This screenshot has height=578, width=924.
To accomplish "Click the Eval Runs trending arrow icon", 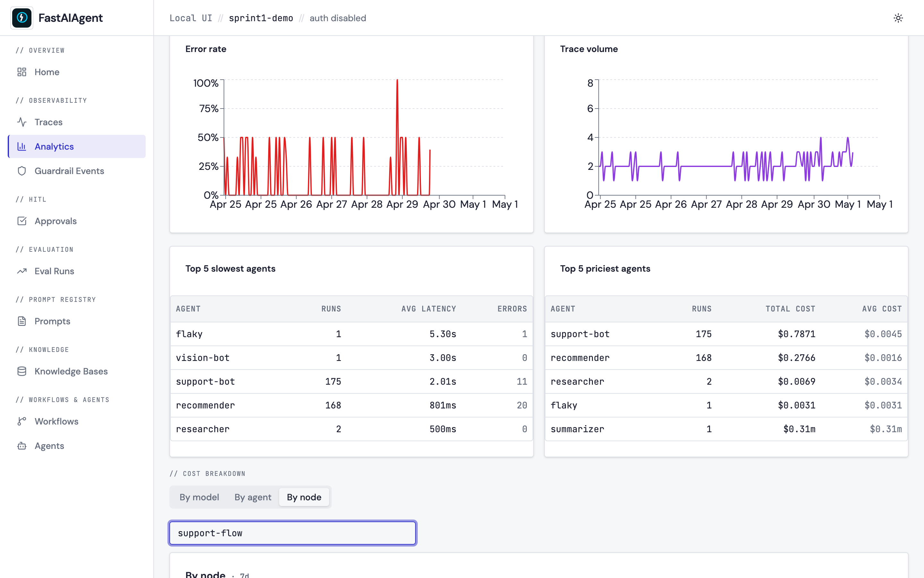I will 22,271.
